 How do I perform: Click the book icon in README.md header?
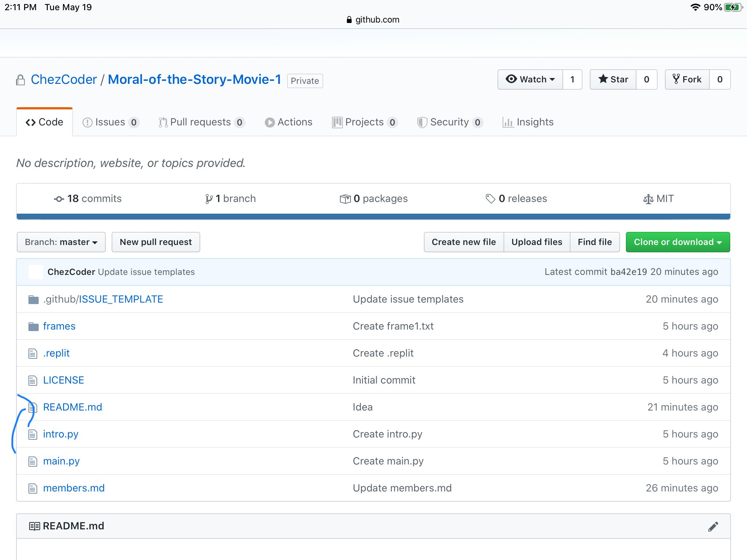click(34, 526)
